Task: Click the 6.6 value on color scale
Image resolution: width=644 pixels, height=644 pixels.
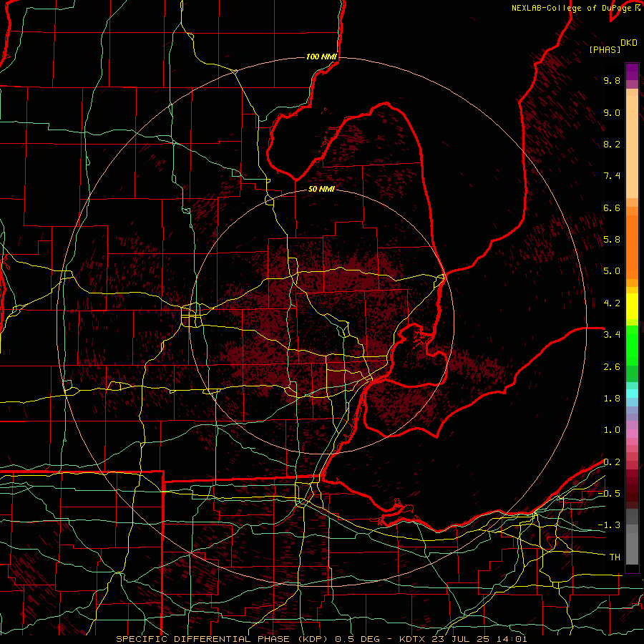Action: click(612, 208)
